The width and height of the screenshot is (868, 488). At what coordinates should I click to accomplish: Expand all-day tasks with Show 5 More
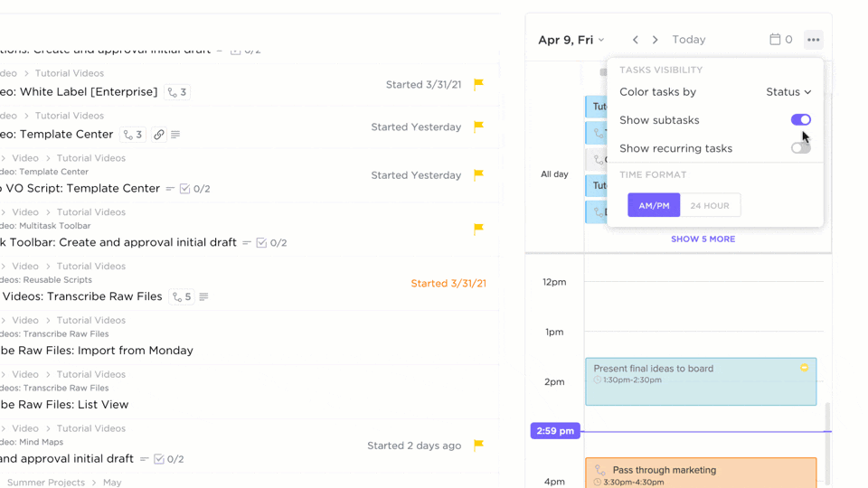pos(703,239)
